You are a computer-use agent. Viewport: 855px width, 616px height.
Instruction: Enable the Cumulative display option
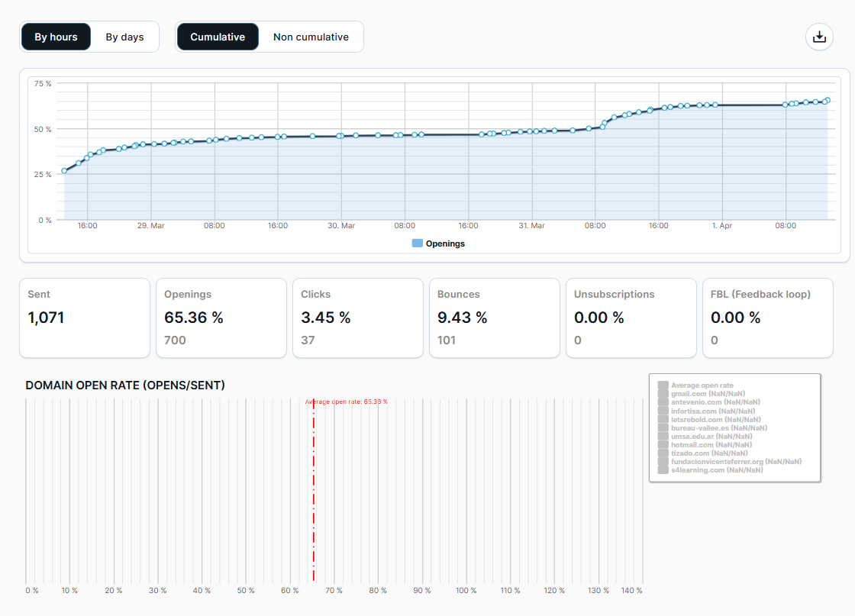(x=218, y=37)
